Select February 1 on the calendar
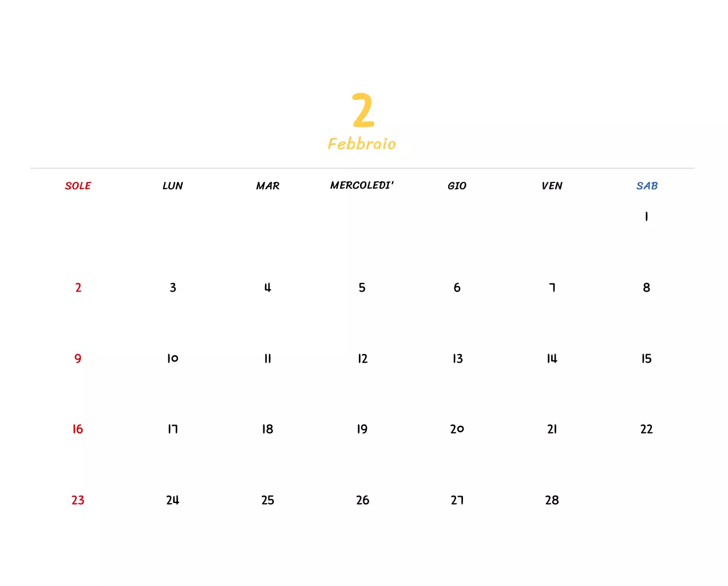This screenshot has height=586, width=728. coord(646,216)
